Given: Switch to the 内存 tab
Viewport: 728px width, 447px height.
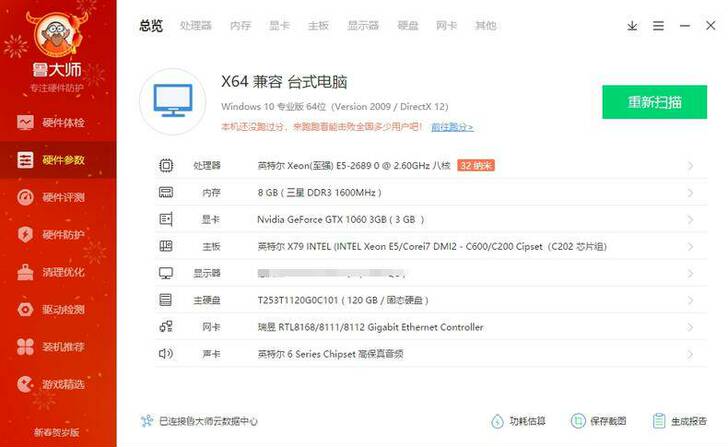Looking at the screenshot, I should click(240, 26).
